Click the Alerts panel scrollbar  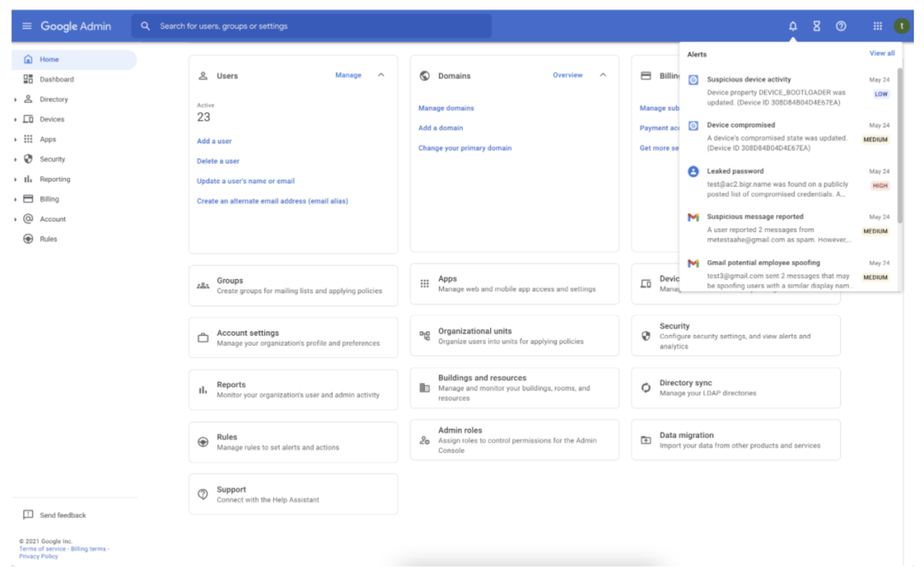pos(899,146)
